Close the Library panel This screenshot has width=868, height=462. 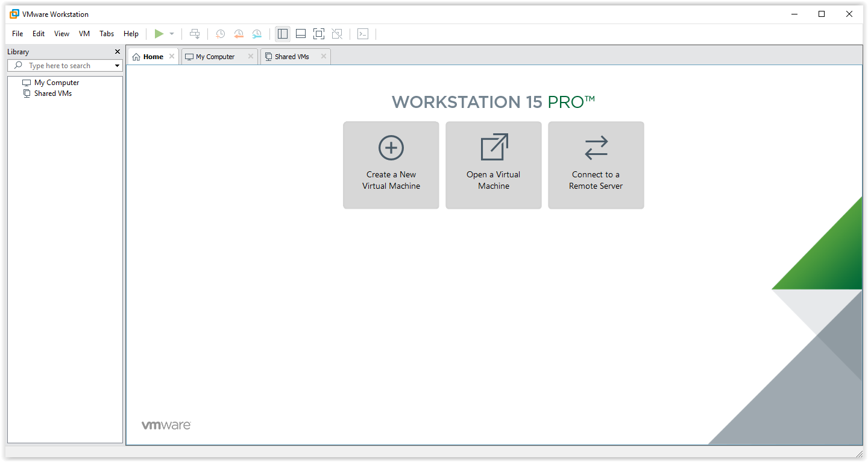118,52
